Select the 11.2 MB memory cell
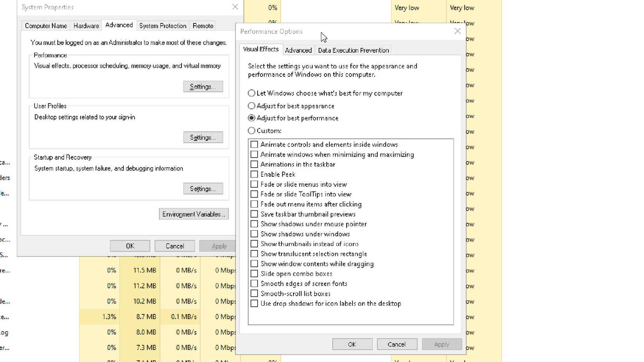The image size is (644, 362). click(140, 286)
